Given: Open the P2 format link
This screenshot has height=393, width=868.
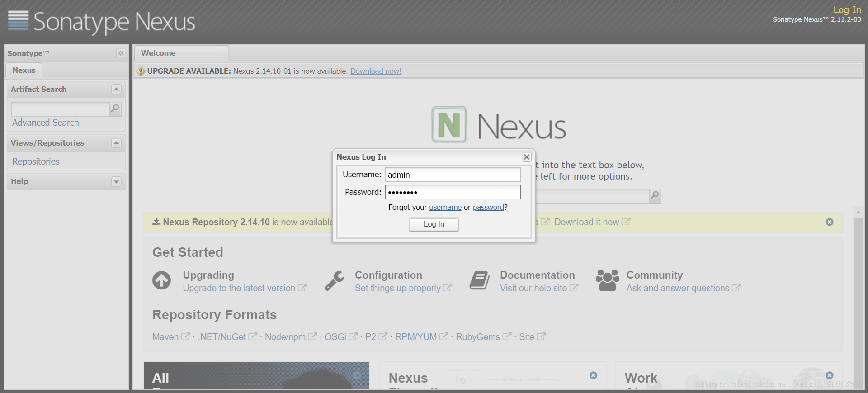Looking at the screenshot, I should (376, 337).
